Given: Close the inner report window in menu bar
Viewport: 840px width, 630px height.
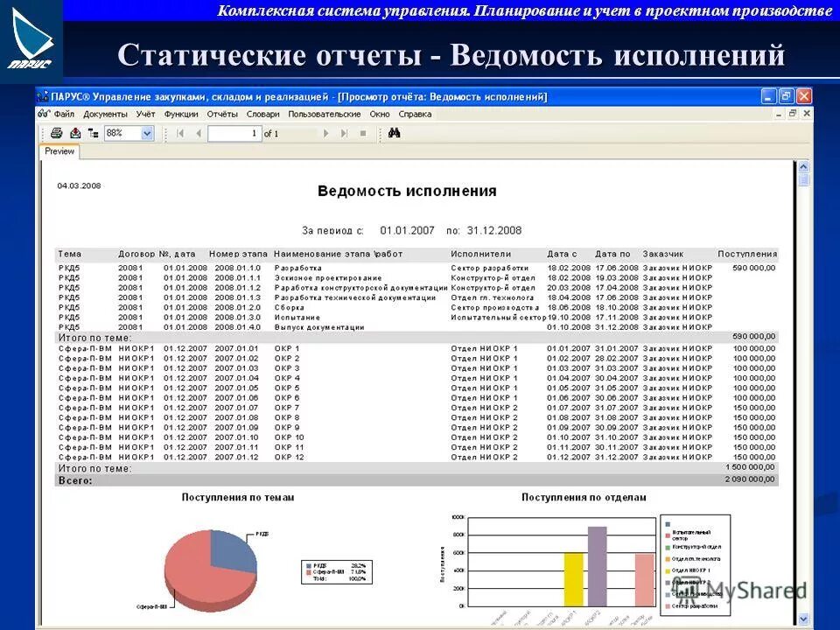Looking at the screenshot, I should tap(807, 114).
